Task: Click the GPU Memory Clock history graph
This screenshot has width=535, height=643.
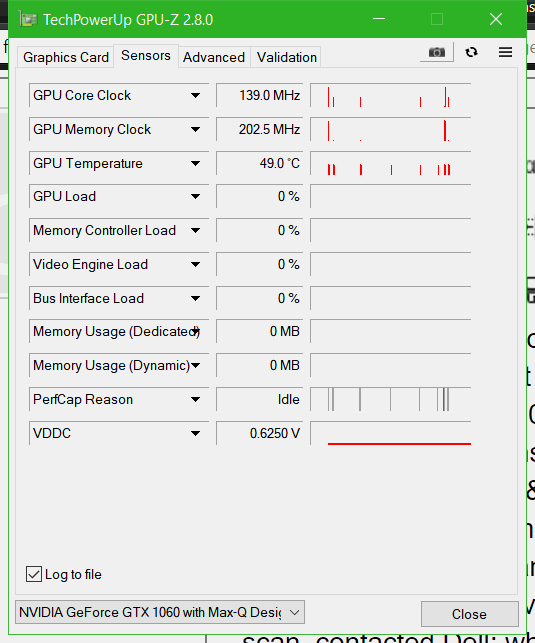Action: tap(391, 130)
